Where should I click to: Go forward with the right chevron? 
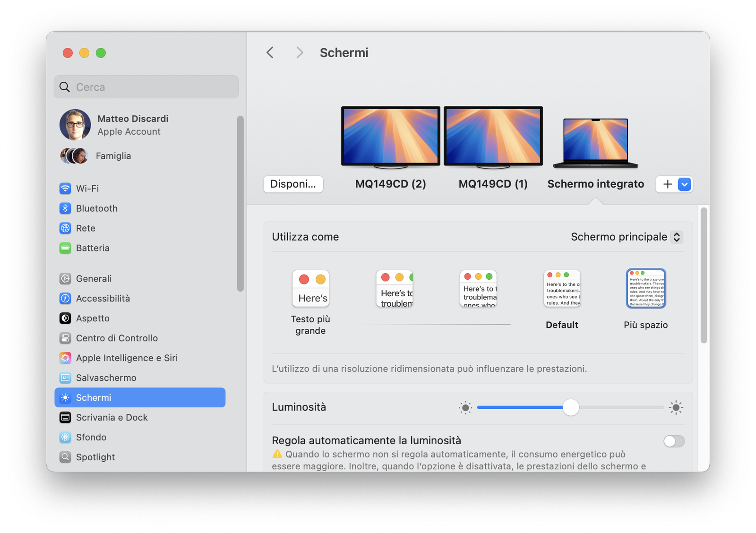[x=300, y=52]
